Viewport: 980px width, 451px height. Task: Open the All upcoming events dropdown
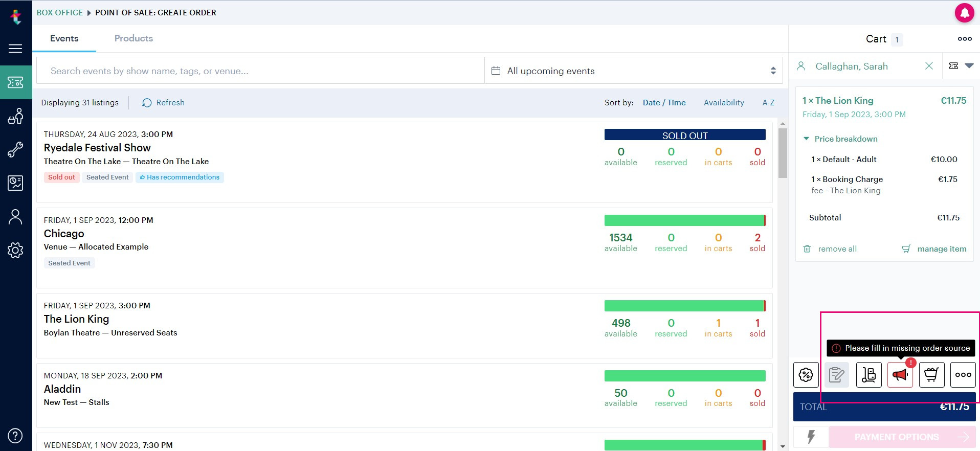(633, 71)
